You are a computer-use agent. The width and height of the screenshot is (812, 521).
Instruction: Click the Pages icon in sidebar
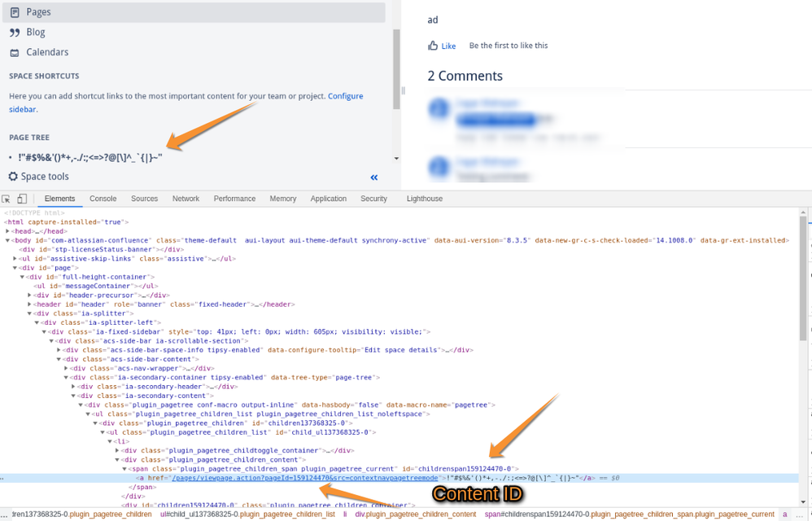coord(15,12)
